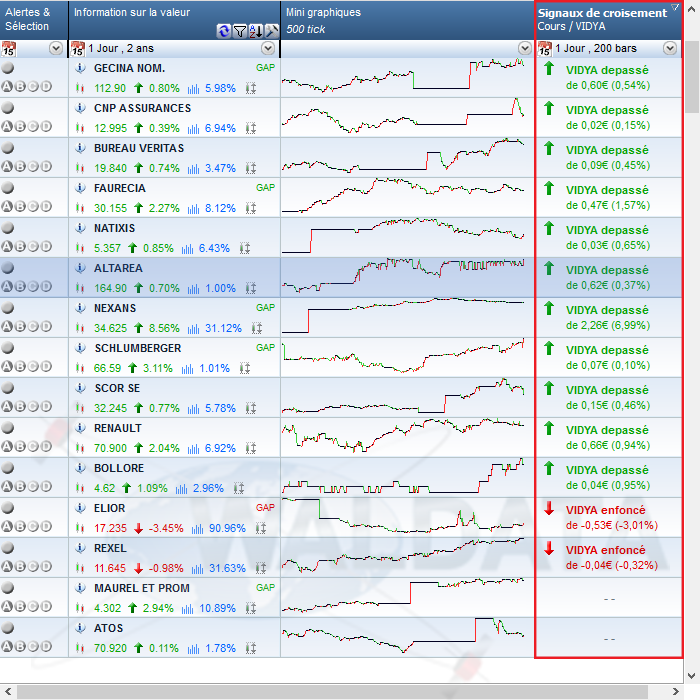
Task: Click candlestick chart icon for BOLLORE
Action: click(x=80, y=488)
